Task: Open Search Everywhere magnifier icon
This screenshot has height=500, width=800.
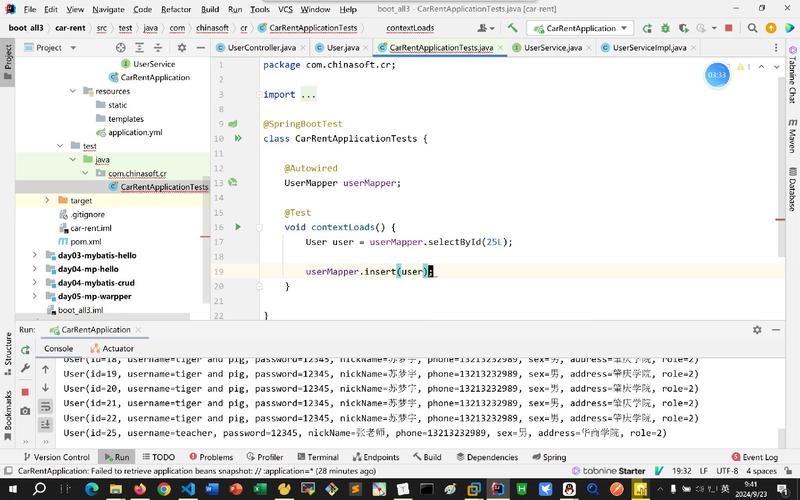Action: pyautogui.click(x=752, y=28)
